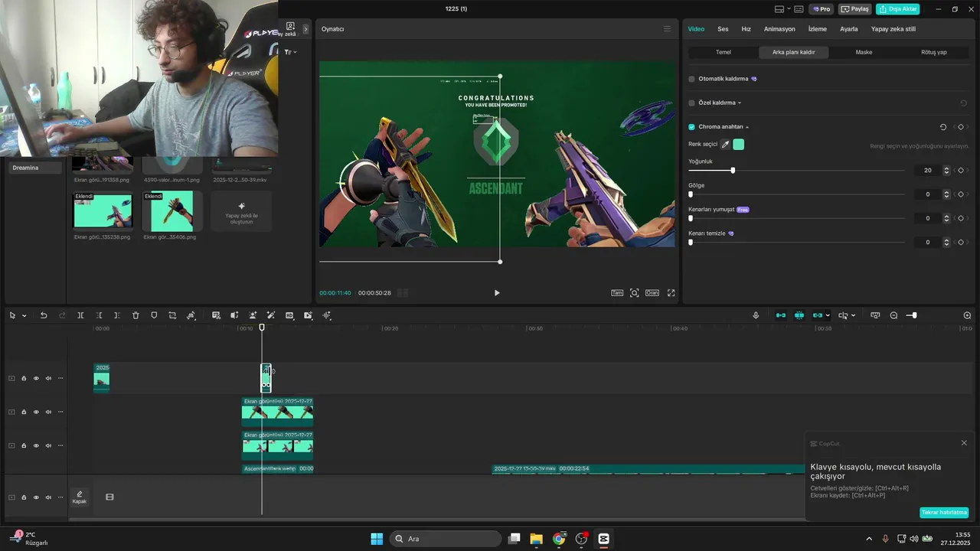
Task: Click Kapak cover button
Action: (x=80, y=497)
